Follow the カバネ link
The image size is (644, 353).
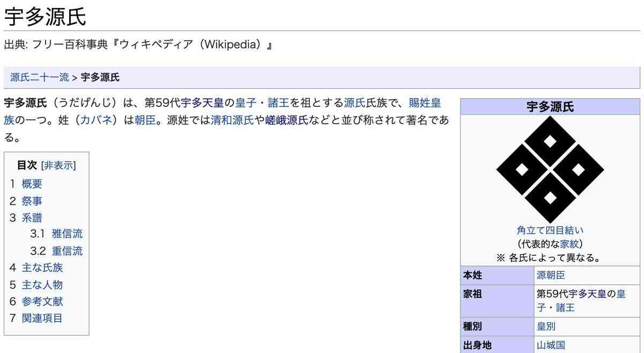[x=96, y=120]
